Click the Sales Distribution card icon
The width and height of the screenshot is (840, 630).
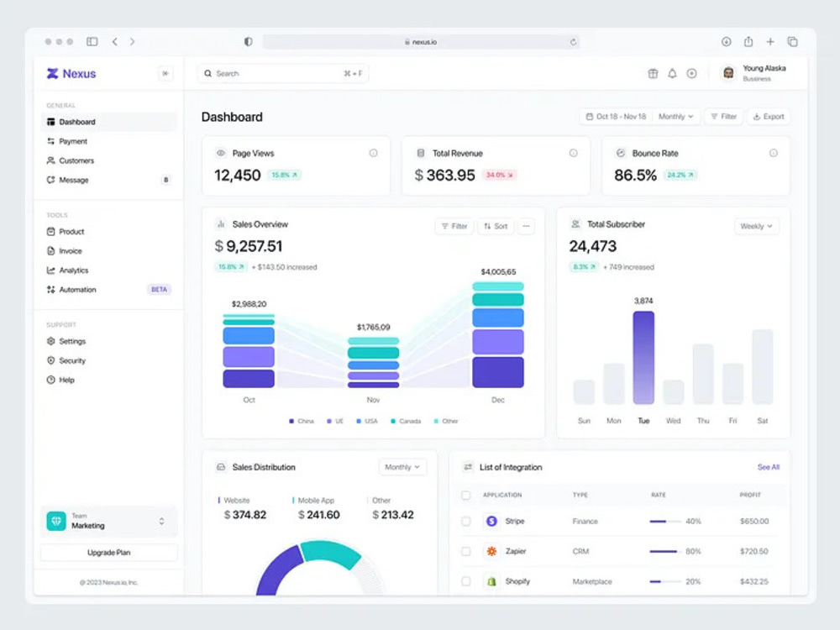221,467
